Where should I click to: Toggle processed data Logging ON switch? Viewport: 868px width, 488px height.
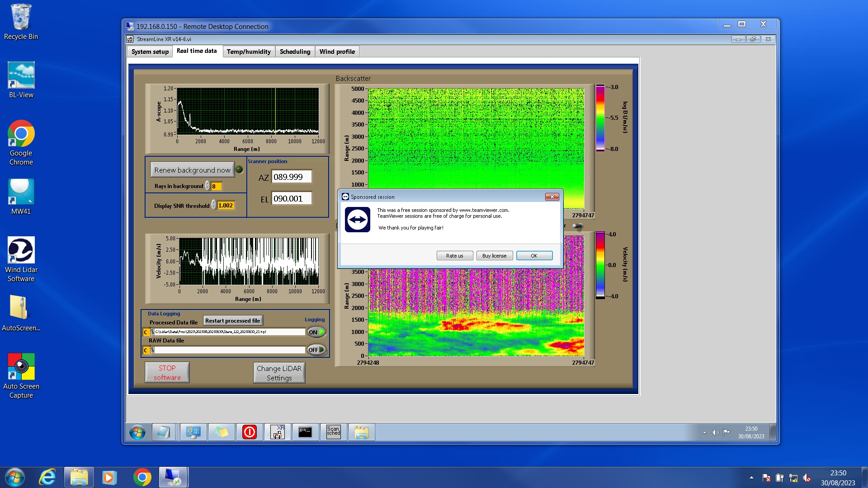coord(316,332)
